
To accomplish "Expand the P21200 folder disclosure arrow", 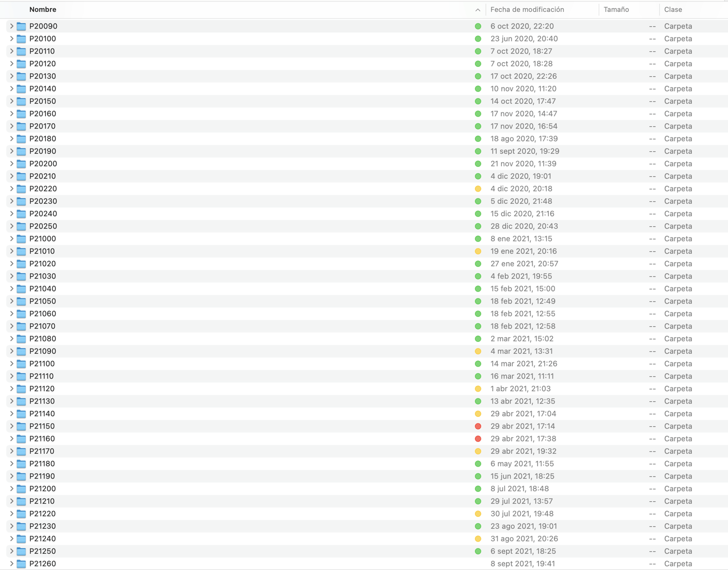I will (x=11, y=488).
